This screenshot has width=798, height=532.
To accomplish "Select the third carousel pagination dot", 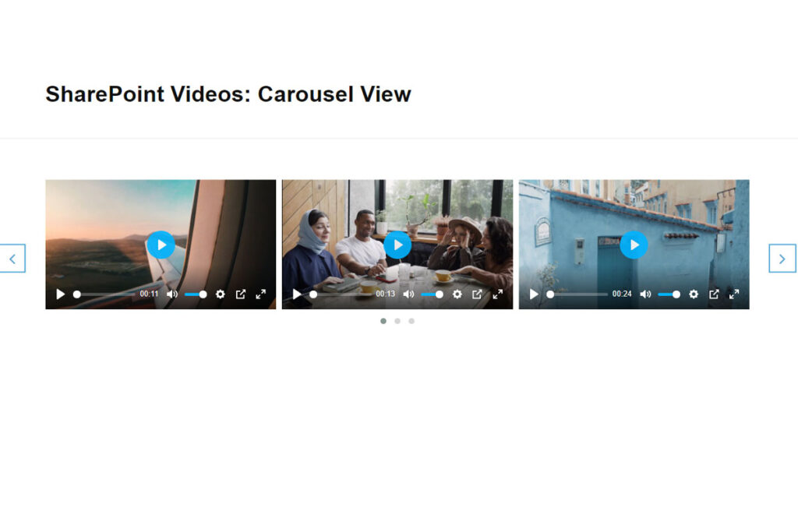I will coord(411,321).
